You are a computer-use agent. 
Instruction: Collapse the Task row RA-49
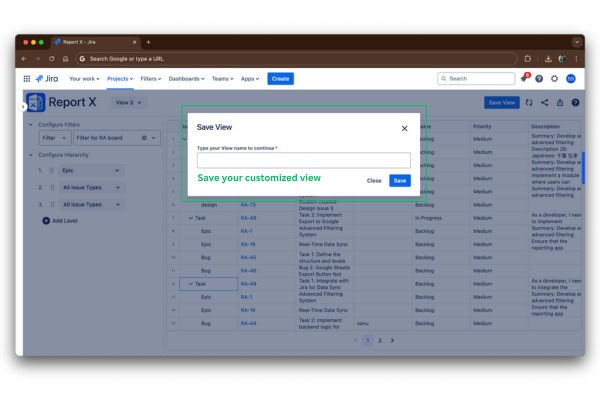191,284
